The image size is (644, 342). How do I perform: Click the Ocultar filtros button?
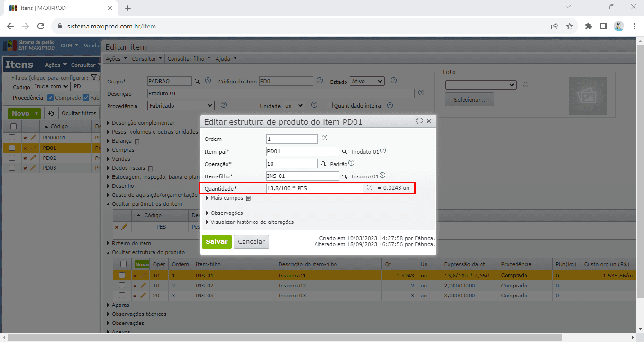click(x=79, y=113)
